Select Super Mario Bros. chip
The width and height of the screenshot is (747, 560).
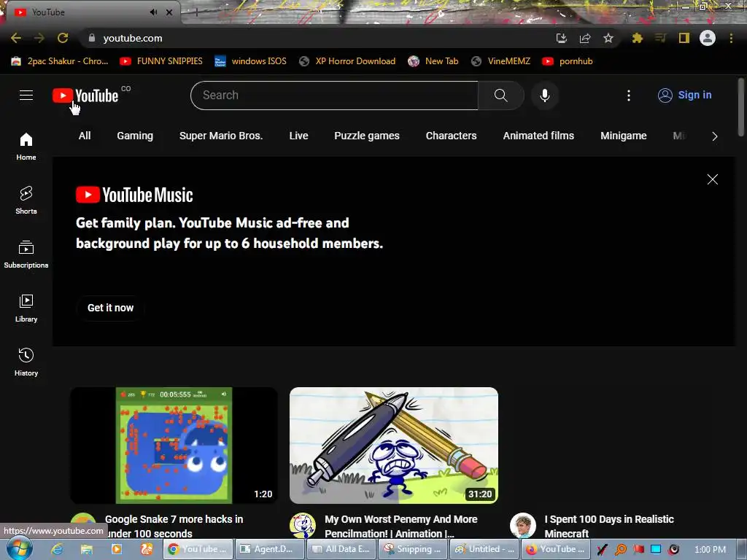[221, 136]
